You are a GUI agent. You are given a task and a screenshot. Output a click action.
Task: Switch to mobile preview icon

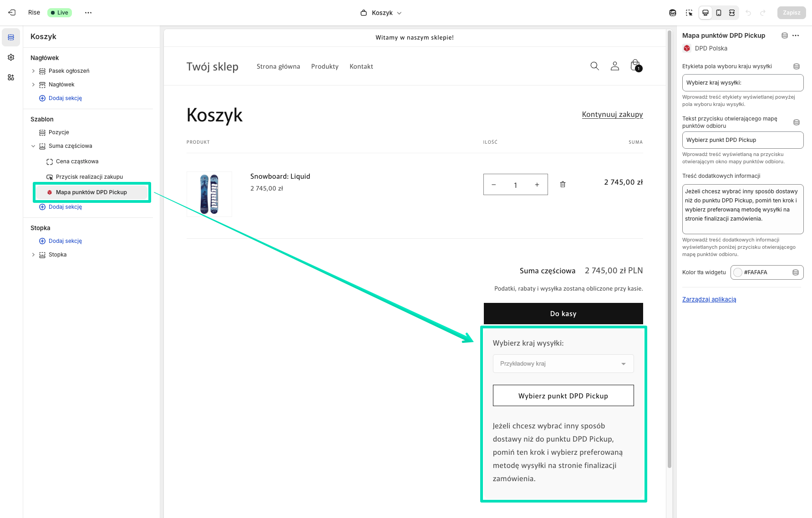[719, 13]
